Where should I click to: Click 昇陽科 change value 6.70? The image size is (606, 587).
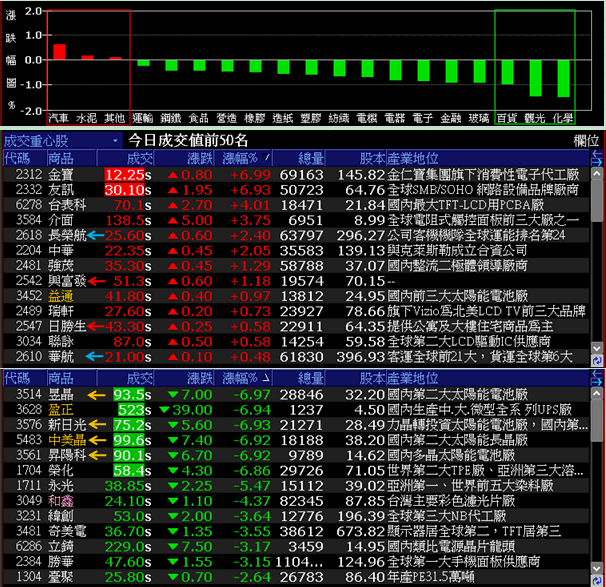pos(197,455)
